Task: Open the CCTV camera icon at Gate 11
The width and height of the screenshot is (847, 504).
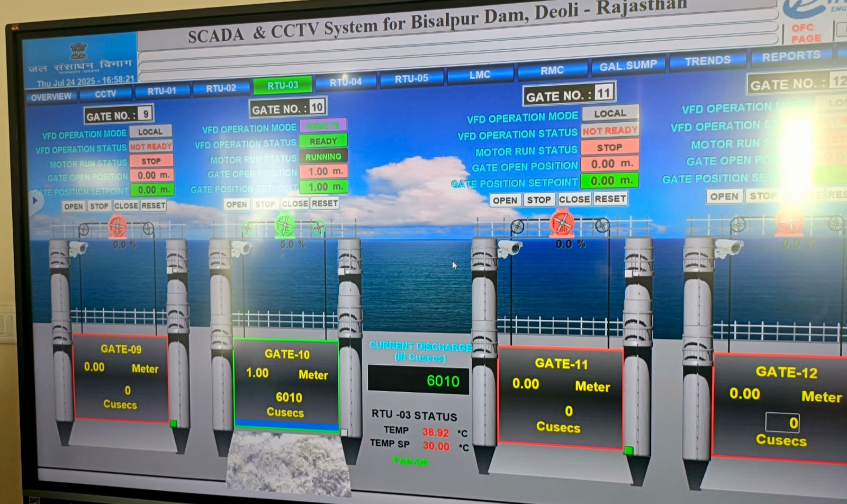Action: click(x=510, y=247)
